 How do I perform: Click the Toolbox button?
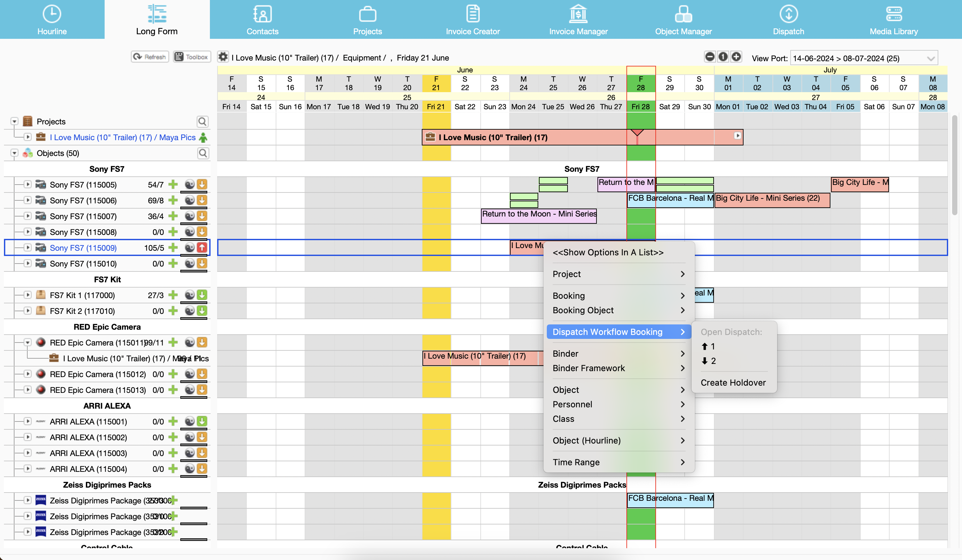pyautogui.click(x=191, y=57)
